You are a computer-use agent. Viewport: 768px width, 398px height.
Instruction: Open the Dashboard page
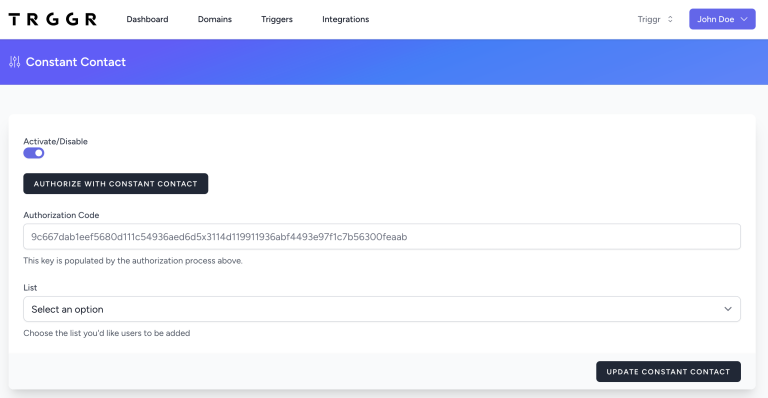(x=147, y=19)
